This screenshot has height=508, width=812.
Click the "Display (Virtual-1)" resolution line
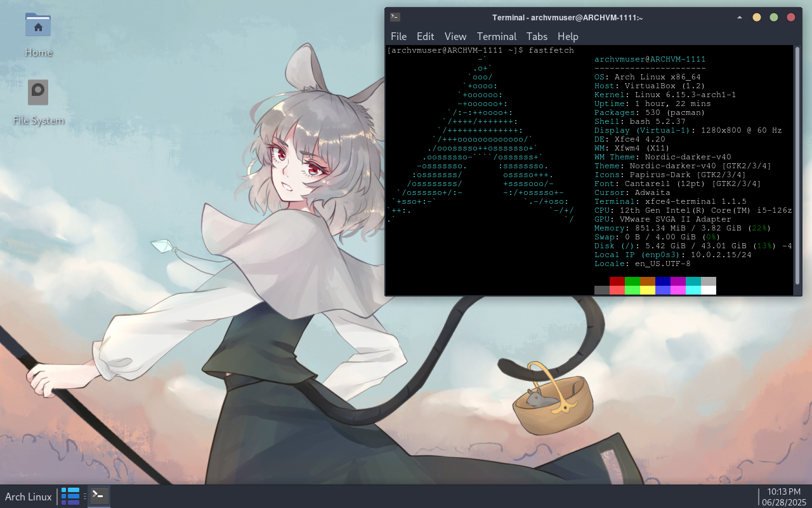click(x=688, y=130)
